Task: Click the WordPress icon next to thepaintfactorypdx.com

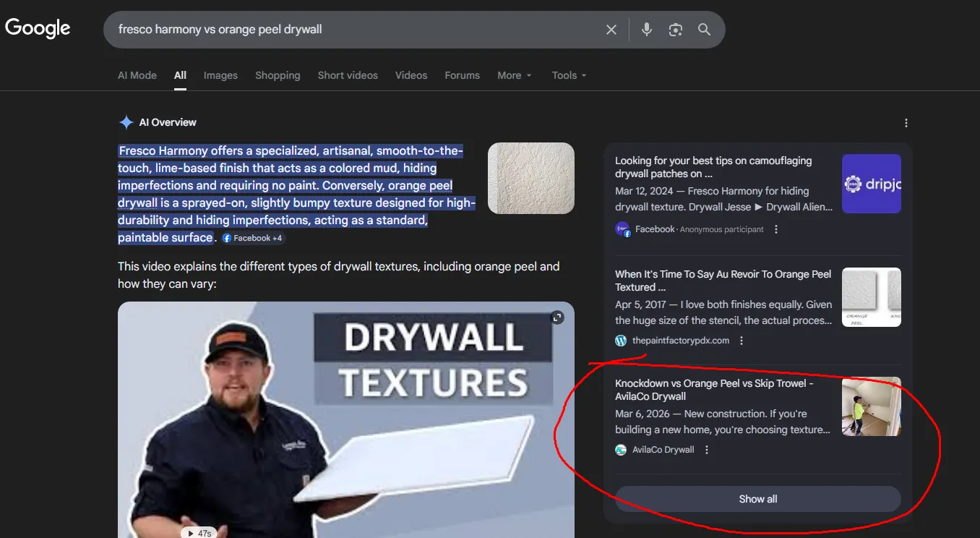Action: point(621,340)
